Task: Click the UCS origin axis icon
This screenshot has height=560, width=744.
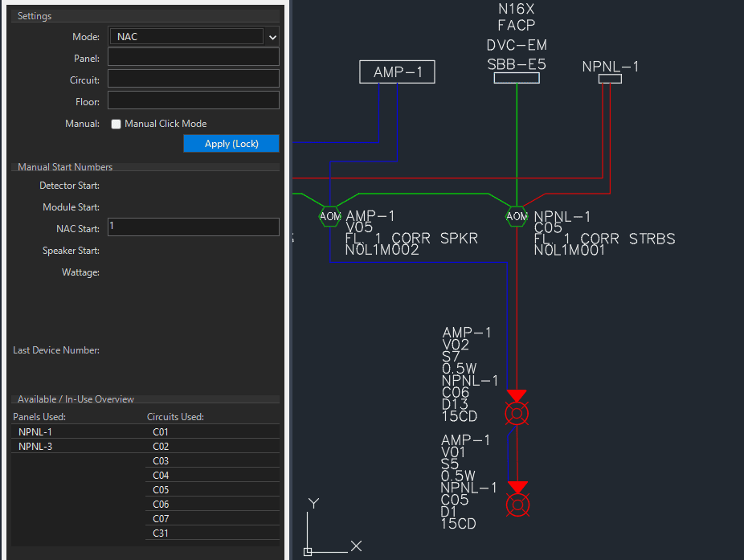Action: 308,551
